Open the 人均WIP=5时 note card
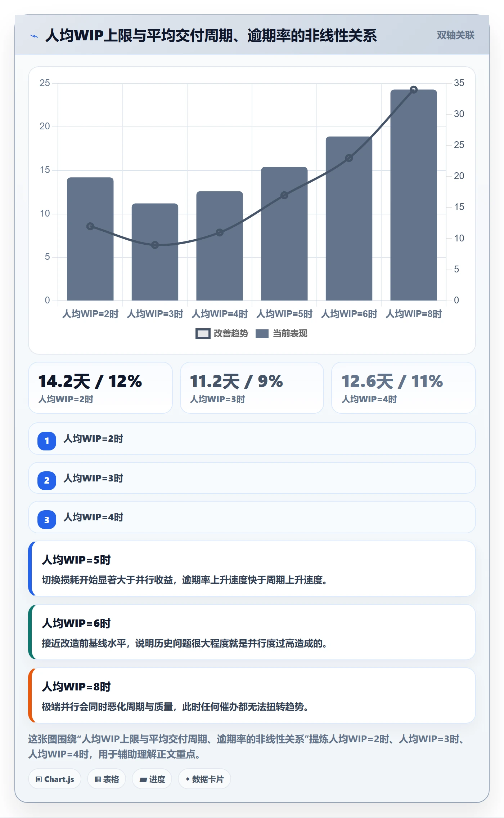Image resolution: width=504 pixels, height=818 pixels. click(252, 569)
